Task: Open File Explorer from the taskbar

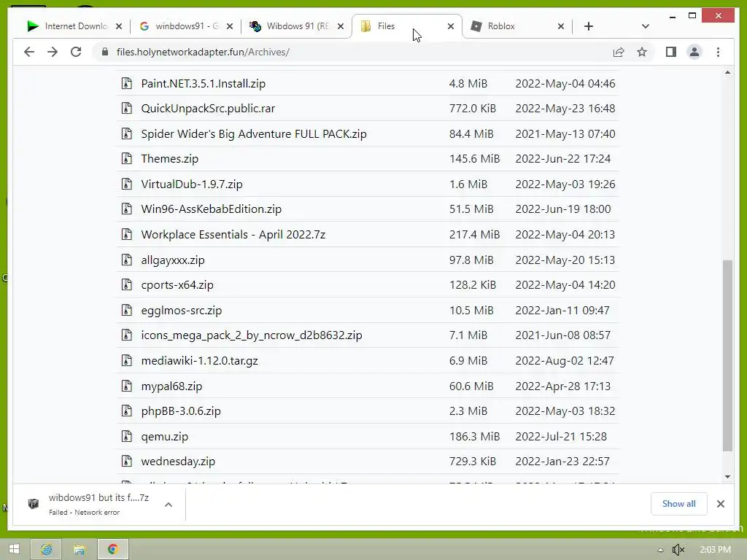Action: 79,549
